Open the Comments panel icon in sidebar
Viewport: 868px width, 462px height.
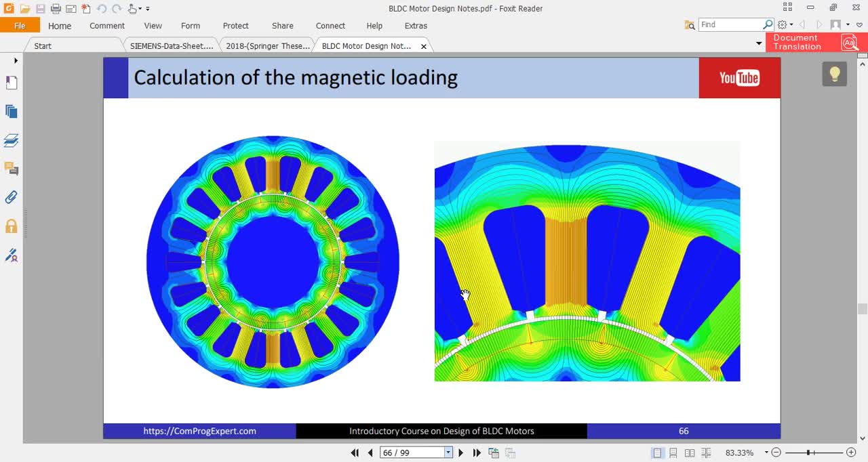click(x=12, y=169)
